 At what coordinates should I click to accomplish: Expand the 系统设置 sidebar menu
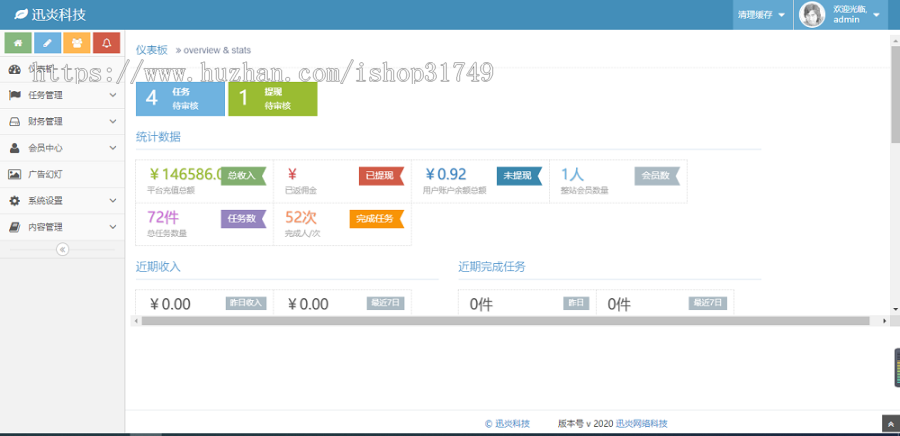tap(62, 200)
